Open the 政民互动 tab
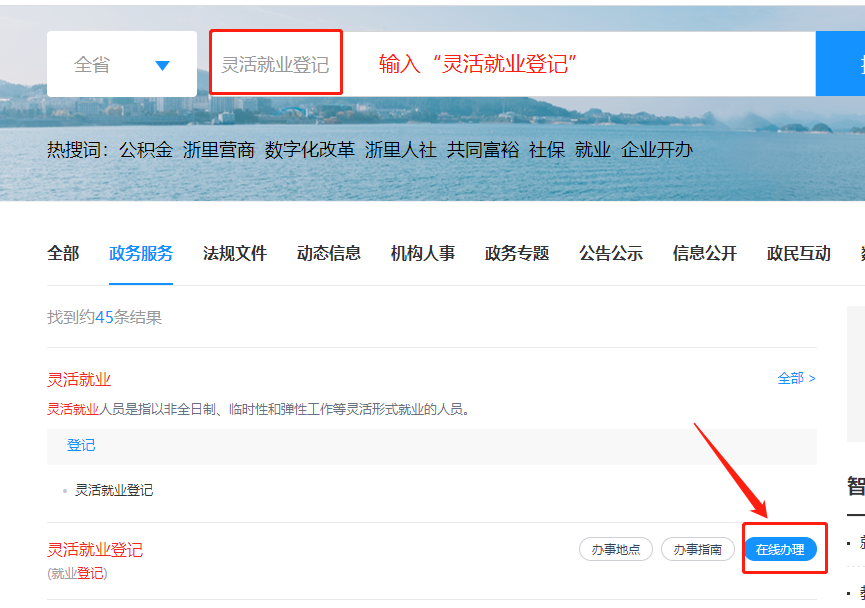 799,254
